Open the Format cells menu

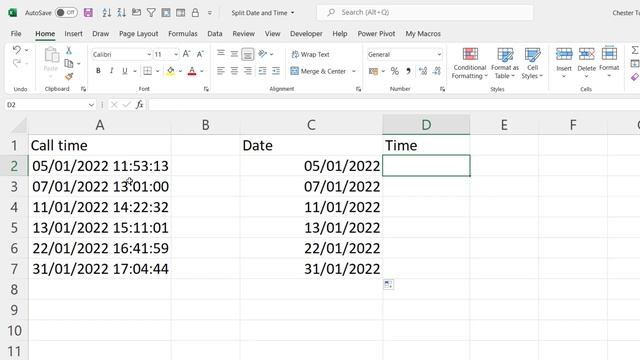(609, 62)
